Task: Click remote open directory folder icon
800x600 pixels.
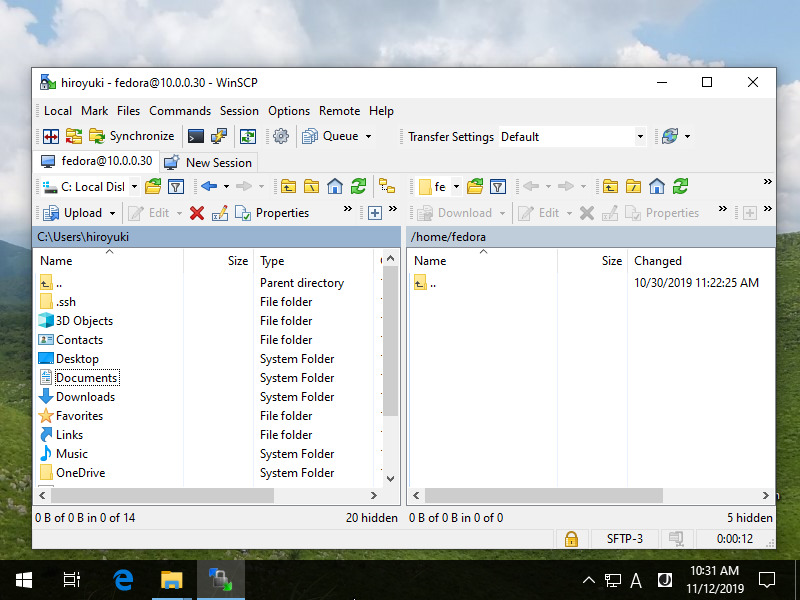Action: [475, 187]
